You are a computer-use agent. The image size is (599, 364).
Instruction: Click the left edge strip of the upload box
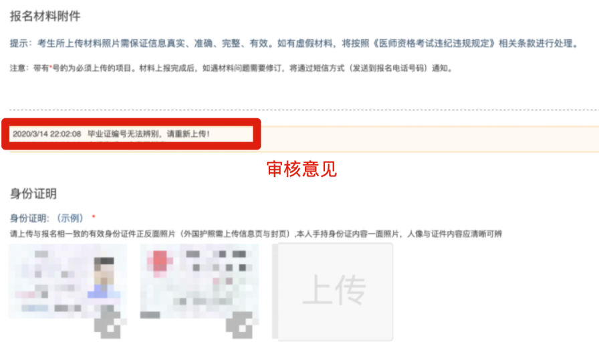[275, 291]
